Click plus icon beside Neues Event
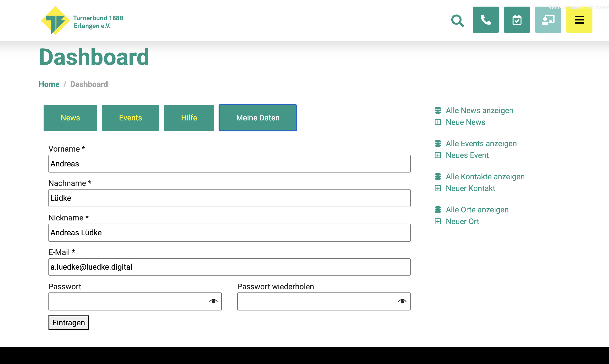609x364 pixels. pyautogui.click(x=438, y=155)
